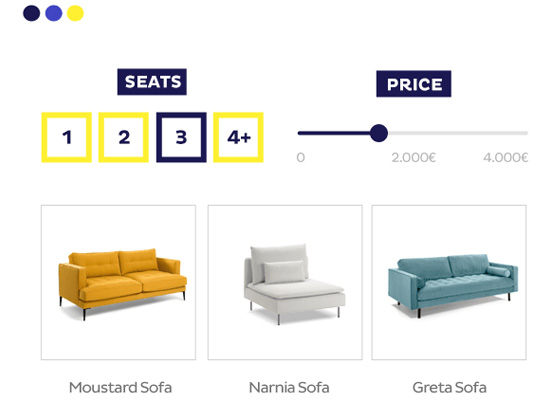
Task: Click the 4.000€ price mark
Action: click(x=505, y=158)
